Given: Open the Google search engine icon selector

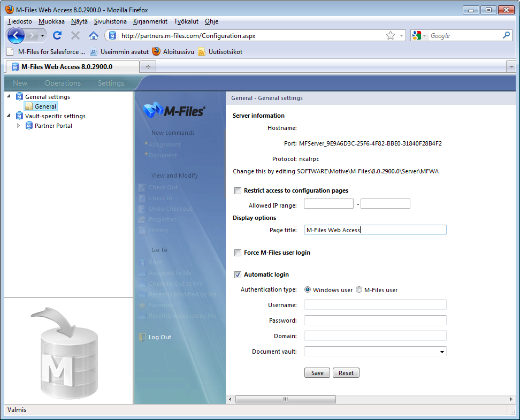Looking at the screenshot, I should pos(419,35).
